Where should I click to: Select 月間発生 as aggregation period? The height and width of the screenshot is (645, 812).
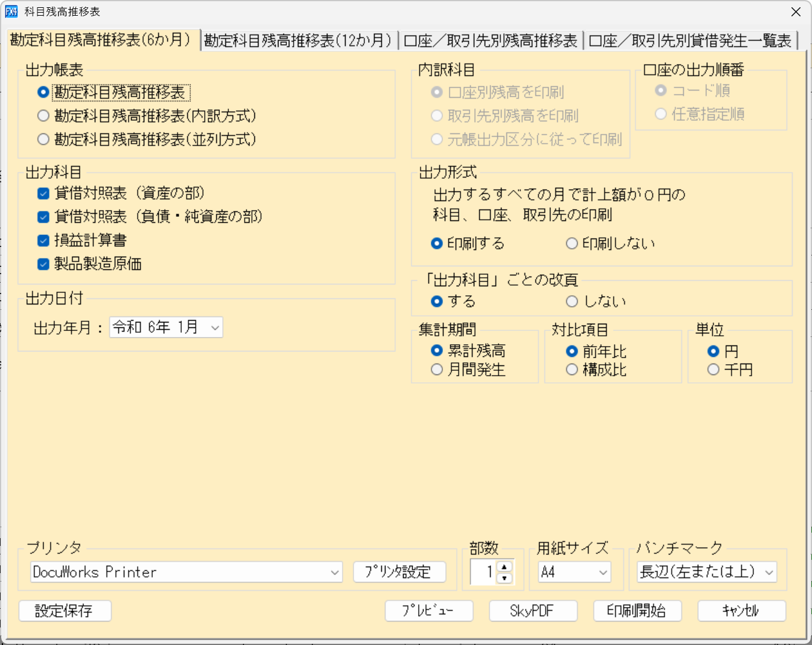point(437,369)
